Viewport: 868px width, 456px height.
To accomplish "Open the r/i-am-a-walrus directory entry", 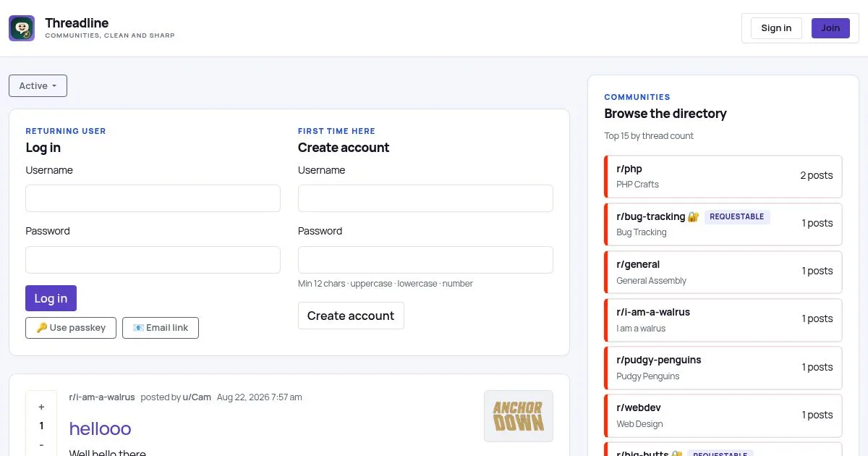I will click(723, 319).
